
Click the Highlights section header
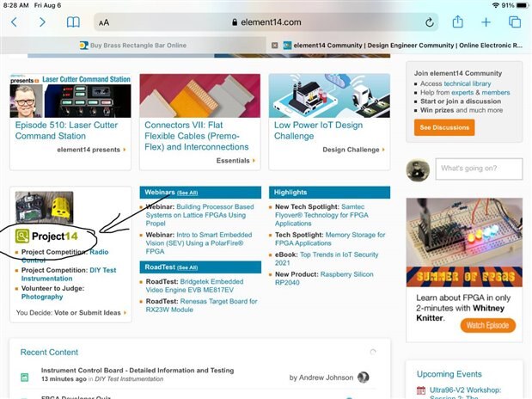pos(329,193)
